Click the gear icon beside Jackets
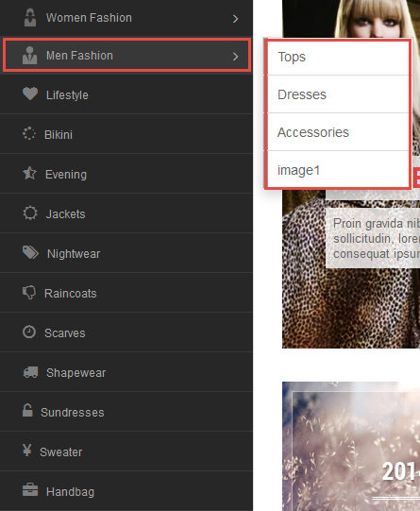This screenshot has height=511, width=420. [30, 213]
